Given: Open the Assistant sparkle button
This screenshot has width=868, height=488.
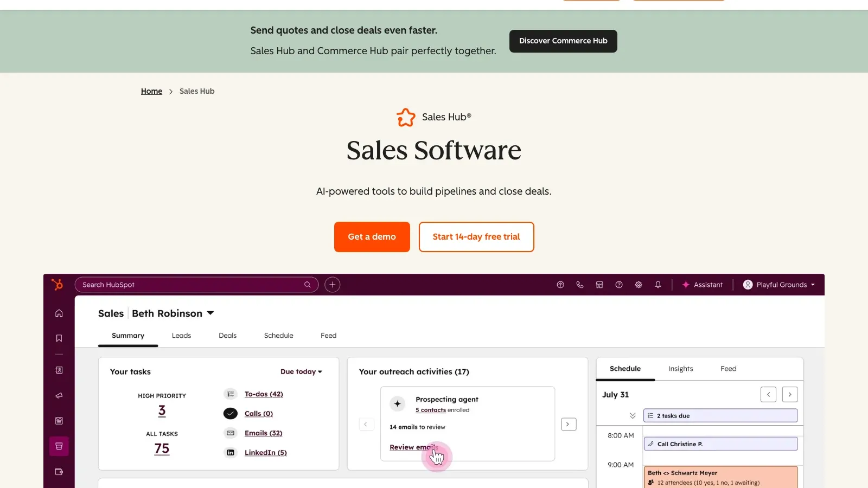Looking at the screenshot, I should pyautogui.click(x=703, y=285).
